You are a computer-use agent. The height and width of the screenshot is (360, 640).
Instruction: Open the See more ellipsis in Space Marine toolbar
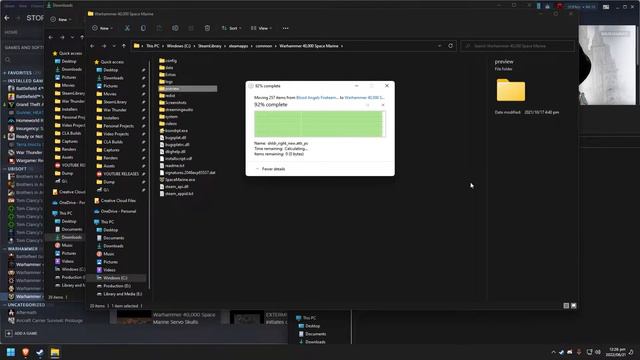coord(285,28)
